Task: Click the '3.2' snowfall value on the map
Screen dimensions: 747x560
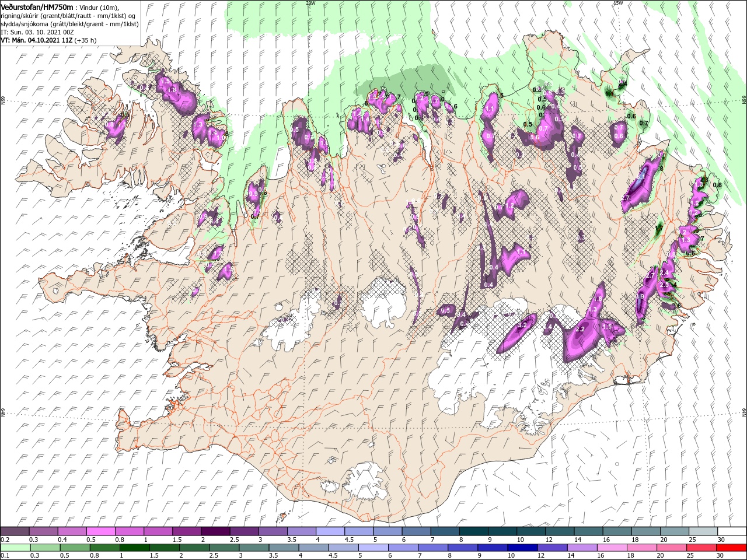Action: coord(523,324)
